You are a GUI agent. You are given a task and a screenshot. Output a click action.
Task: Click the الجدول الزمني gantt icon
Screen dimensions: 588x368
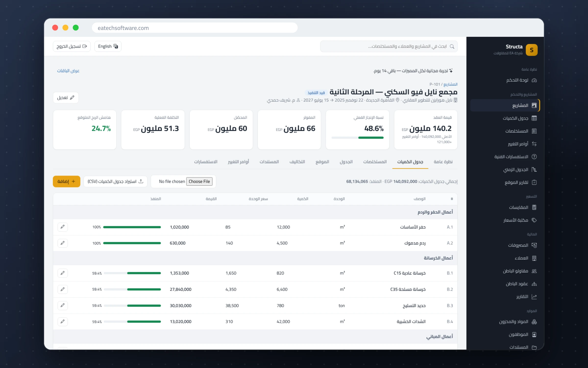click(x=534, y=170)
